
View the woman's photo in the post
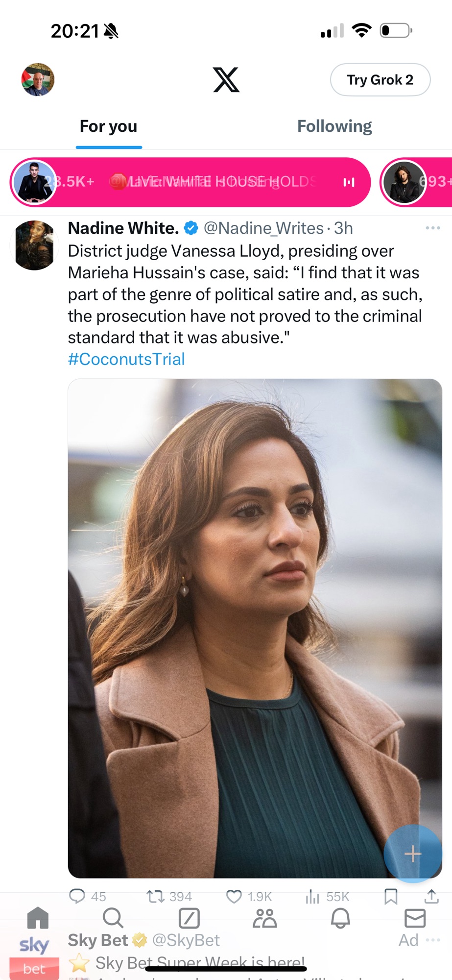click(255, 628)
